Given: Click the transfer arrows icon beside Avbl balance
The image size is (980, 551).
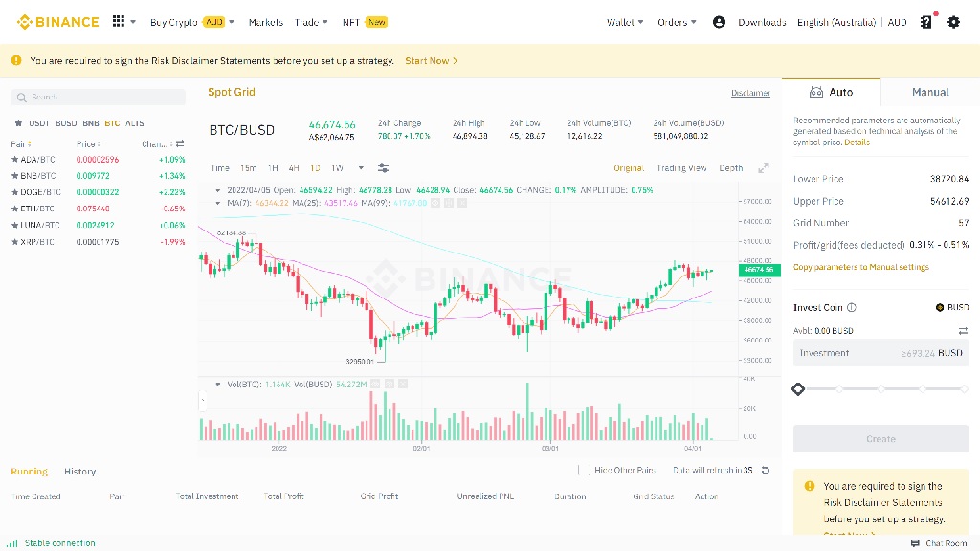Looking at the screenshot, I should click(963, 330).
